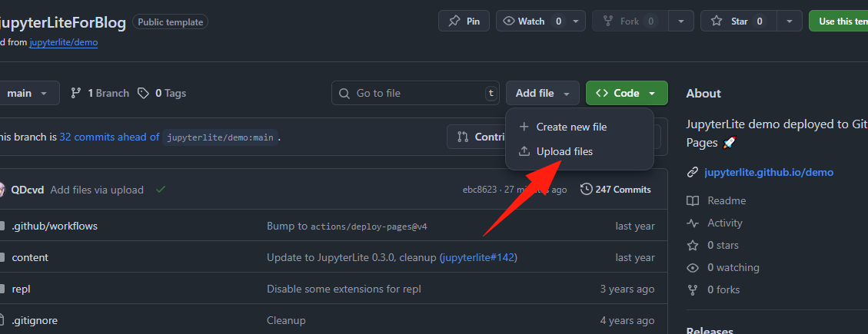Open the Watch options dropdown arrow
This screenshot has width=868, height=334.
[x=576, y=21]
